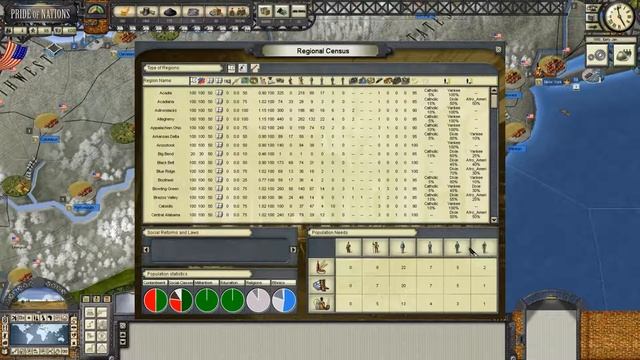This screenshot has height=360, width=640.
Task: Click the wheat resource icon in top bar
Action: click(124, 11)
